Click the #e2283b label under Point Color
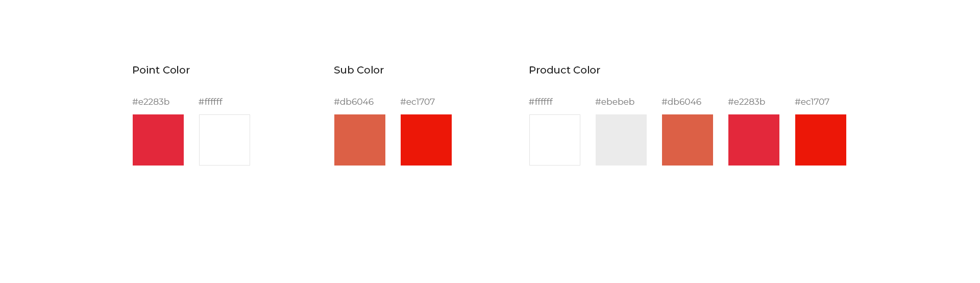980x283 pixels. (x=151, y=102)
